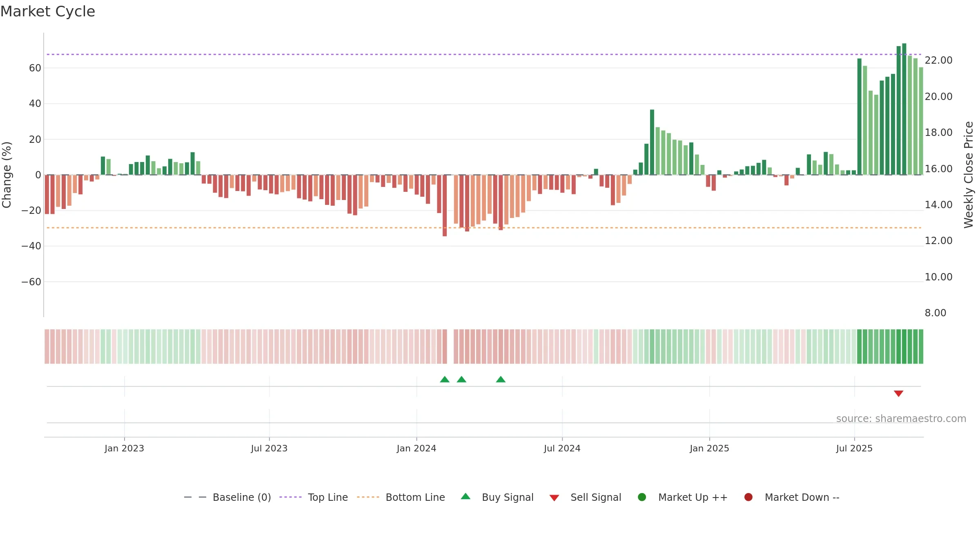Click the Jan 2024 x-axis label
The height and width of the screenshot is (551, 980).
click(x=416, y=448)
